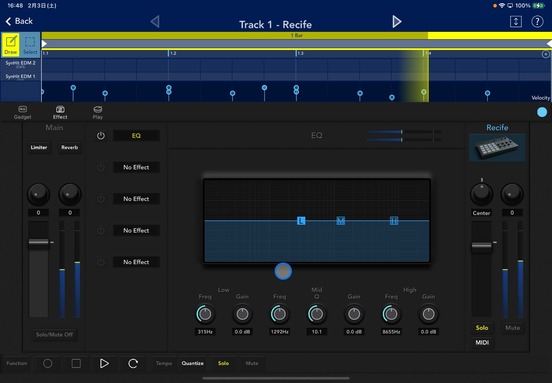Open the Effect tab
552x383 pixels.
pyautogui.click(x=60, y=112)
